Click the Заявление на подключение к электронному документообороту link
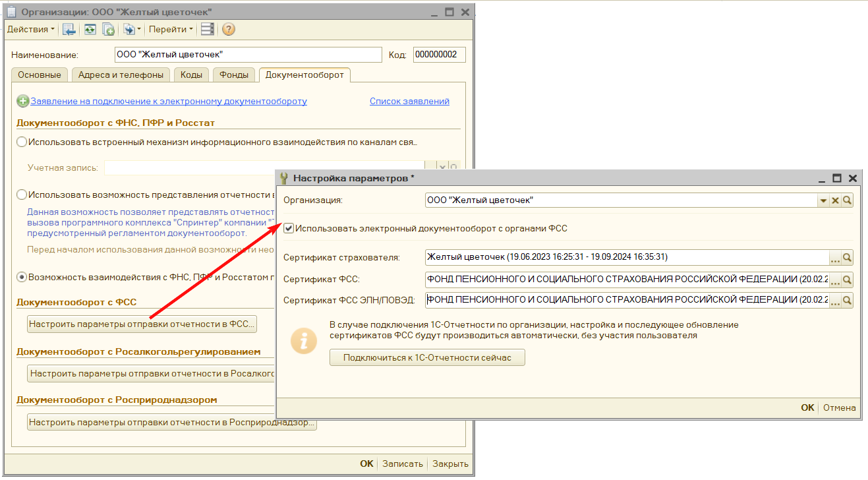Screen dimensions: 868x480 [x=169, y=102]
